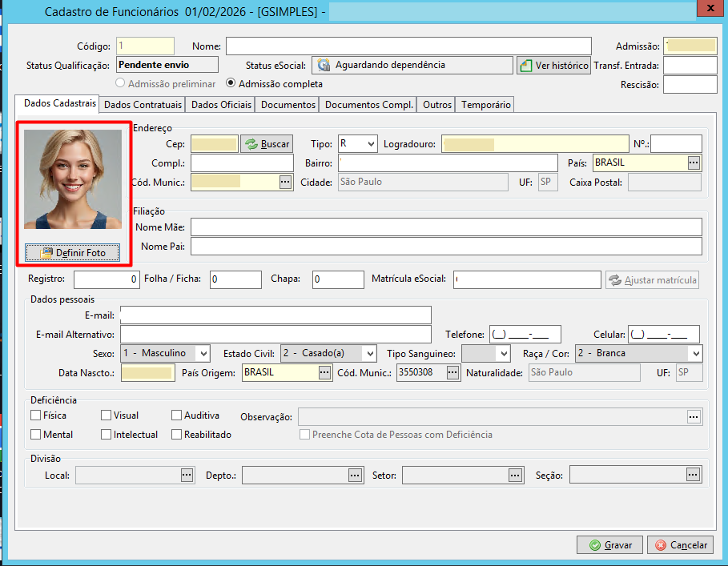The width and height of the screenshot is (728, 566).
Task: Click the Celular input field
Action: point(664,334)
